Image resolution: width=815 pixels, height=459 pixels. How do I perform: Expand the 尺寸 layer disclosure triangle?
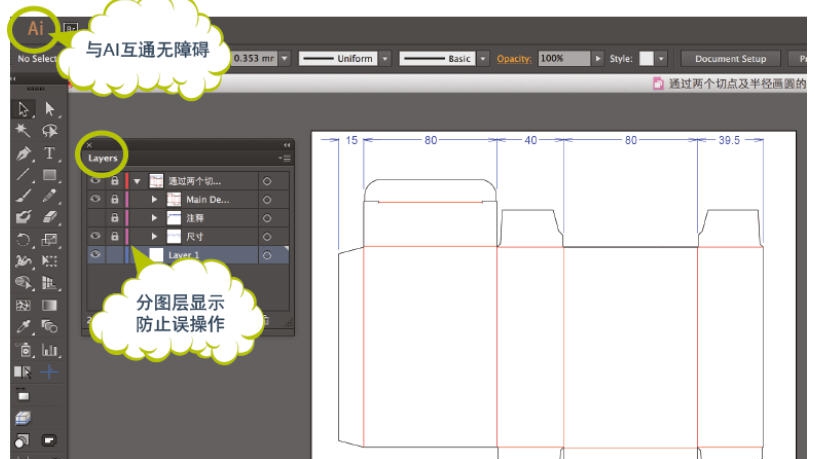coord(154,236)
